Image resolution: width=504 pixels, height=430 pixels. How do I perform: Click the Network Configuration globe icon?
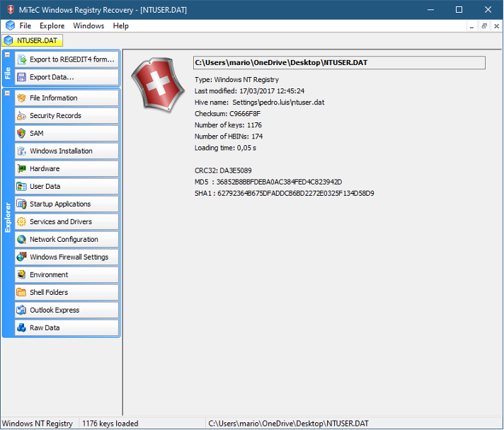(21, 239)
